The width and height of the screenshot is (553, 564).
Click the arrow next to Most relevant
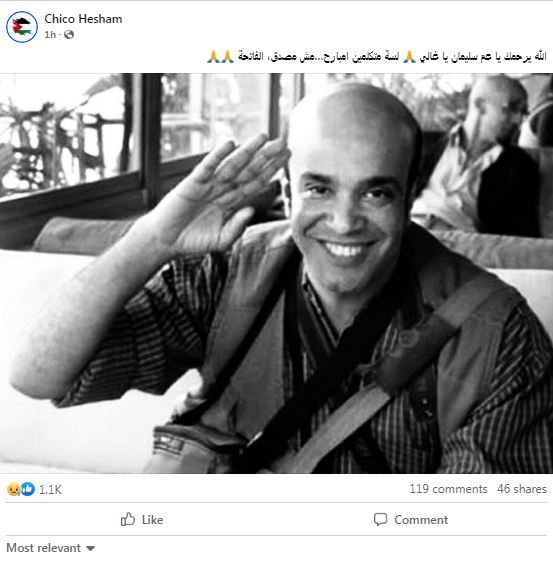(x=90, y=549)
